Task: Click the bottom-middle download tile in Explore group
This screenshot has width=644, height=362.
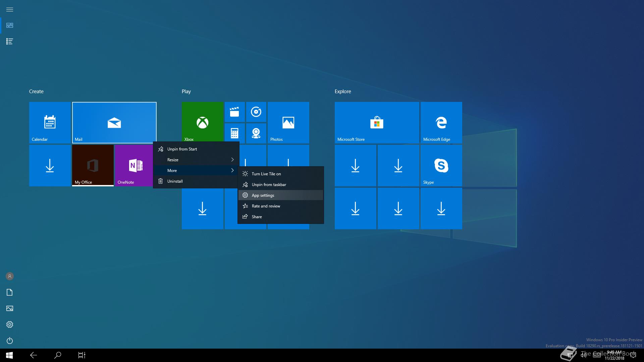Action: tap(398, 208)
